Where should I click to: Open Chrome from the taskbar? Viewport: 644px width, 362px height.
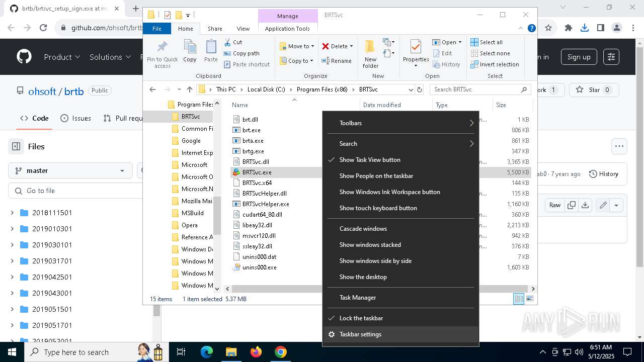pyautogui.click(x=281, y=352)
